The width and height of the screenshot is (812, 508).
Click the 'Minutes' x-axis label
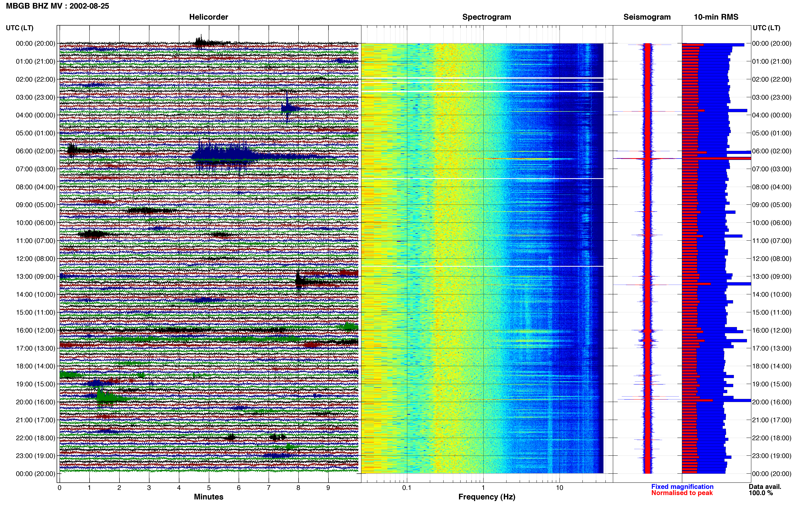coord(209,497)
